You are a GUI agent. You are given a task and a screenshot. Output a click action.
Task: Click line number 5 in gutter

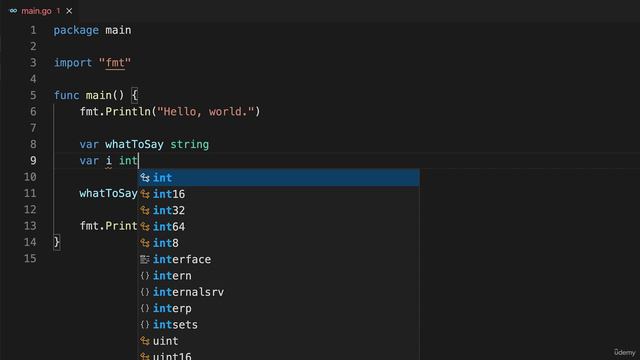[x=33, y=96]
